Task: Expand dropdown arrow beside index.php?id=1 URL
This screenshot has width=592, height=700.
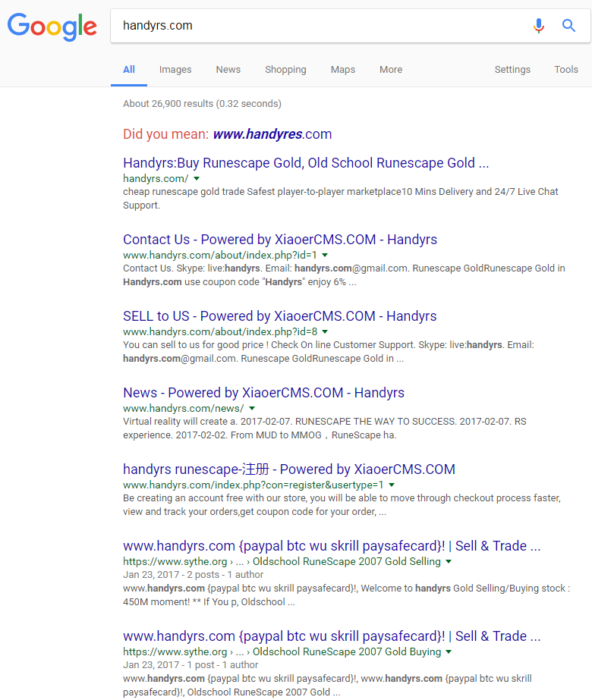Action: [326, 256]
